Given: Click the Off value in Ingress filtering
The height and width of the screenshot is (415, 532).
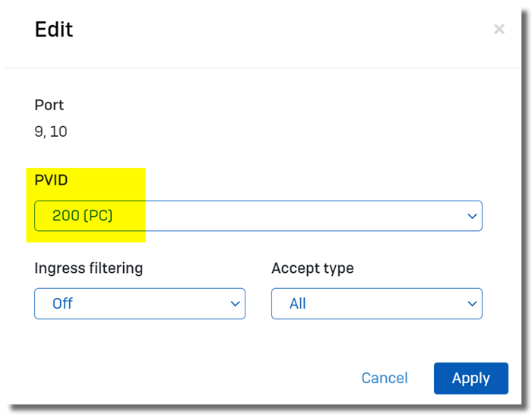Looking at the screenshot, I should (62, 303).
